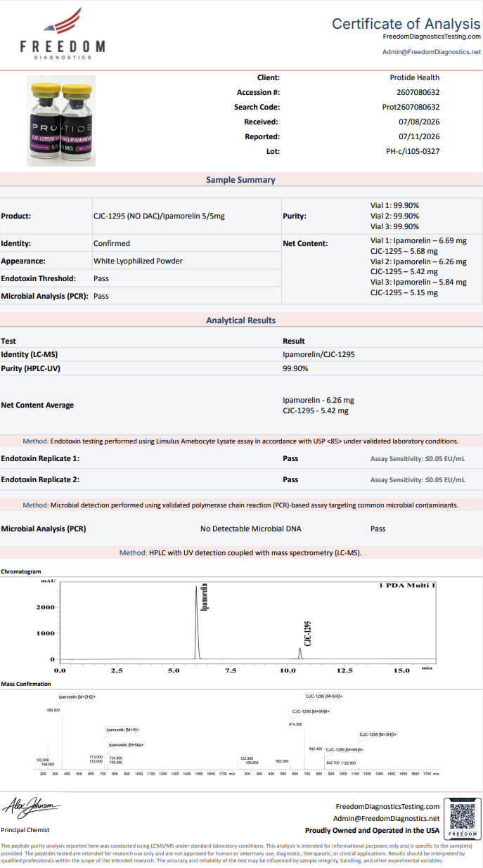483x868 pixels.
Task: Select White Lyophilized Powder appearance text
Action: [x=138, y=261]
